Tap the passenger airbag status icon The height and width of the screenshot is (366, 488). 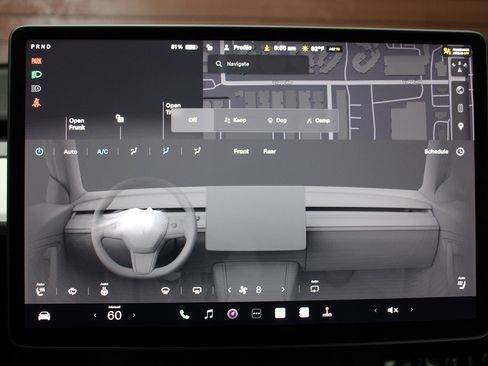pos(456,51)
